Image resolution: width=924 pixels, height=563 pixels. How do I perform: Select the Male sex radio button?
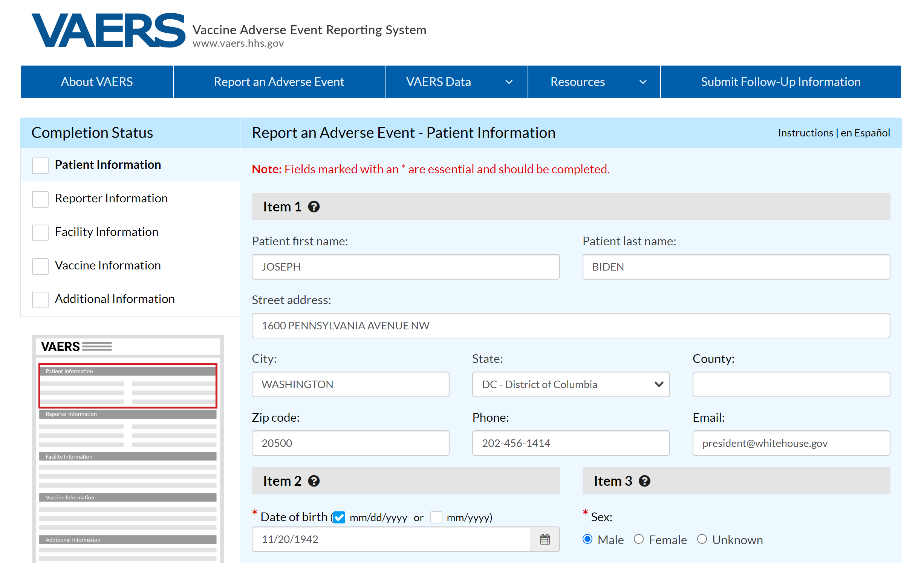tap(587, 539)
